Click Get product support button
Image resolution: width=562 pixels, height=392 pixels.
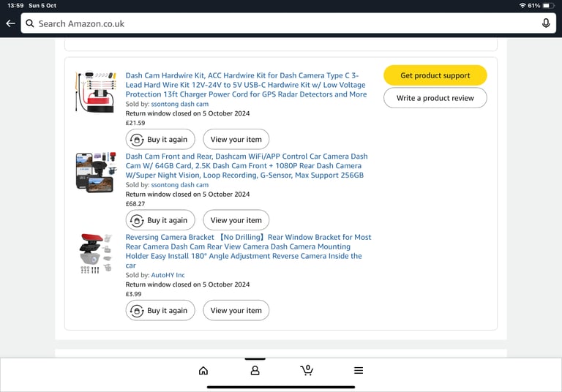click(435, 75)
